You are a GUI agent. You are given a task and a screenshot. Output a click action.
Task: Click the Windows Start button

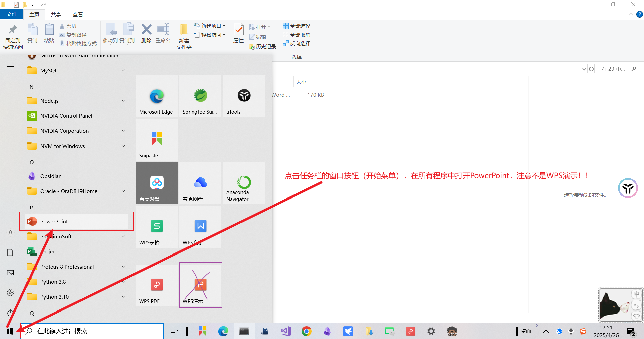[10, 331]
